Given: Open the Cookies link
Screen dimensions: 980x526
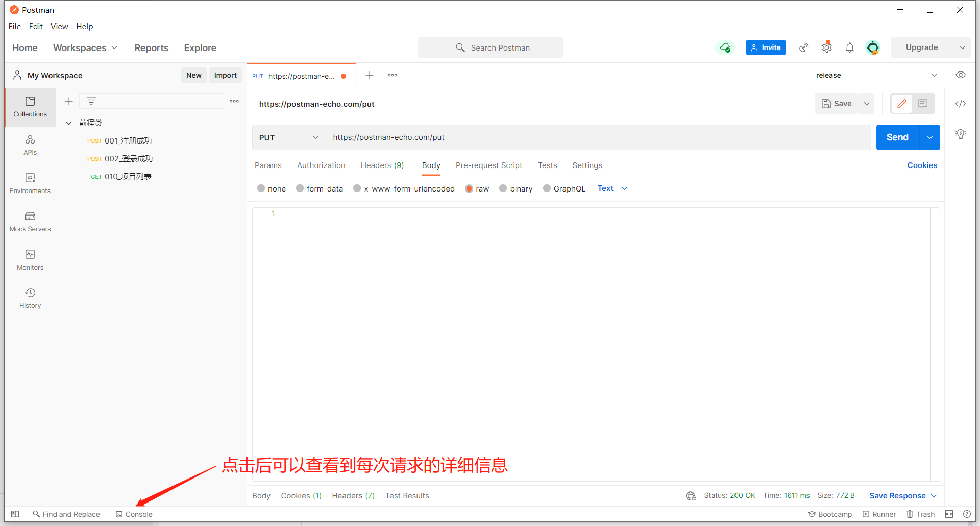Looking at the screenshot, I should (922, 165).
